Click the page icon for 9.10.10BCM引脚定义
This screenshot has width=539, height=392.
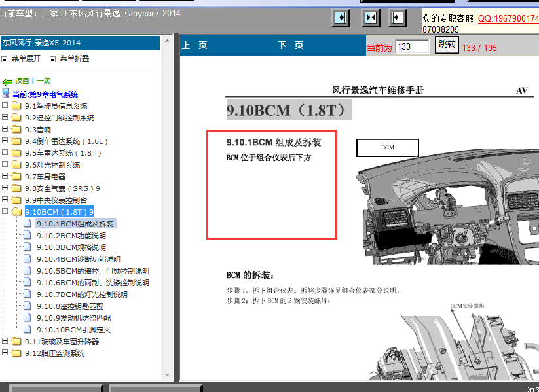28,329
